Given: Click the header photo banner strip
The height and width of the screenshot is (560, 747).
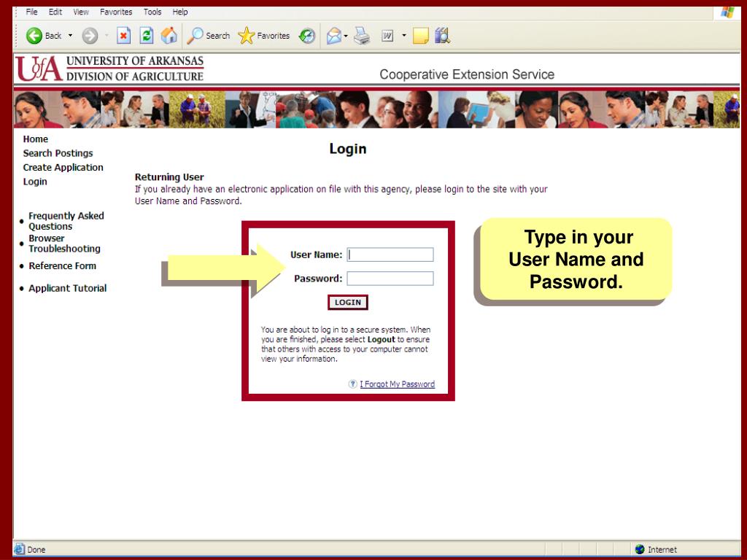Looking at the screenshot, I should (376, 109).
